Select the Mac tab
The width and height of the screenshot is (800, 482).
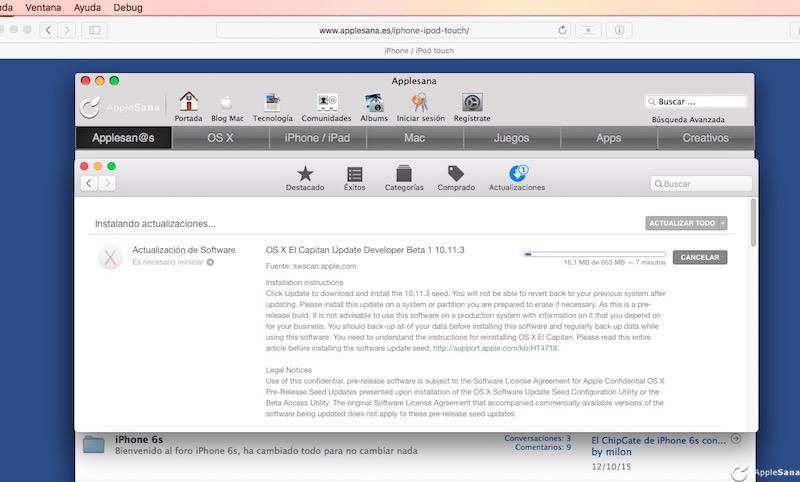[414, 138]
